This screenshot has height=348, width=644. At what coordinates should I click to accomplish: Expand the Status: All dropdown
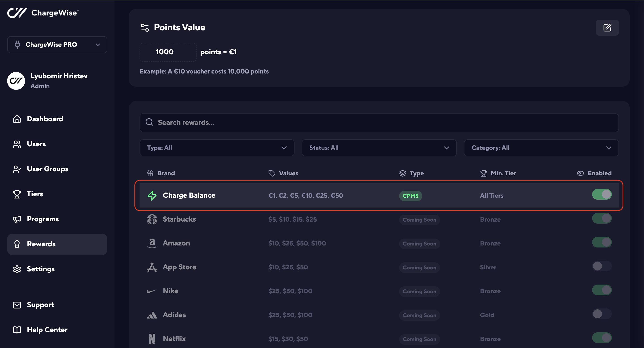(379, 148)
